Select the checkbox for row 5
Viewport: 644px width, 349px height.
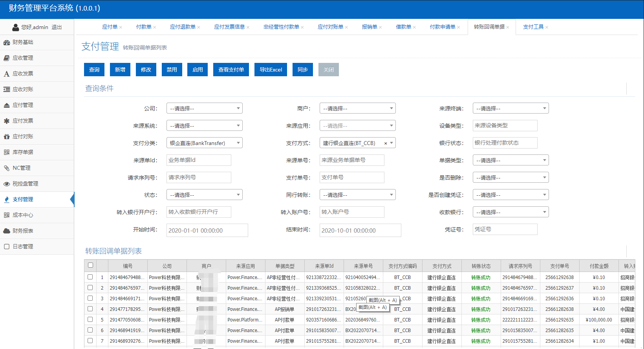pyautogui.click(x=90, y=320)
